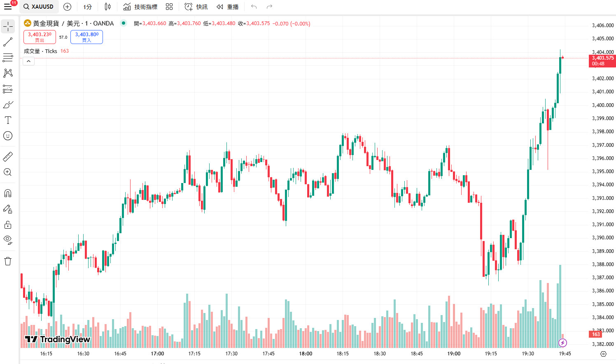Collapse the indicator legend chevron

[x=28, y=61]
